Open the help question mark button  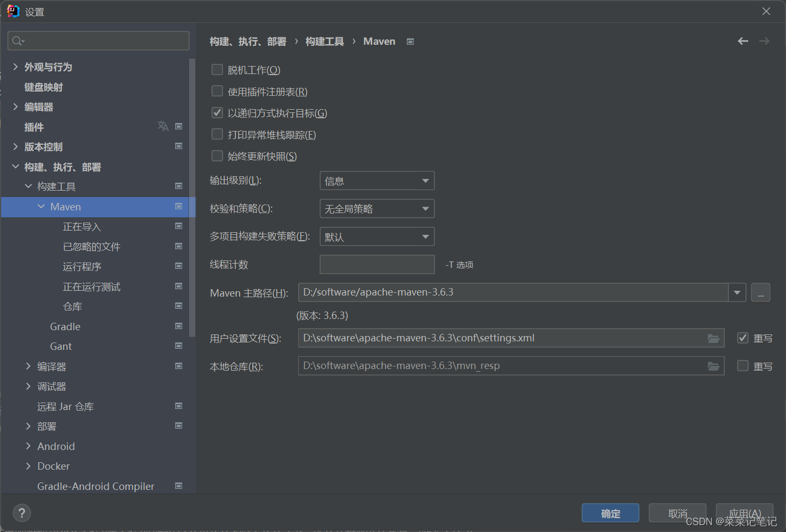coord(22,513)
